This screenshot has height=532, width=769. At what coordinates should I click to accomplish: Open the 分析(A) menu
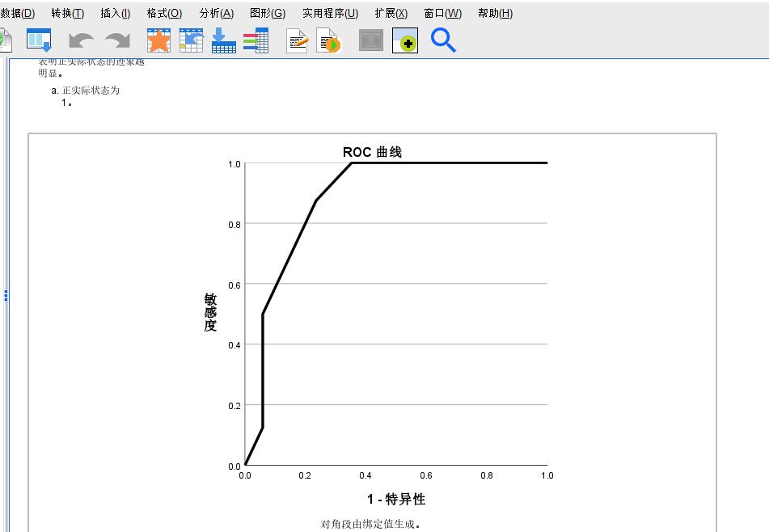click(x=218, y=13)
